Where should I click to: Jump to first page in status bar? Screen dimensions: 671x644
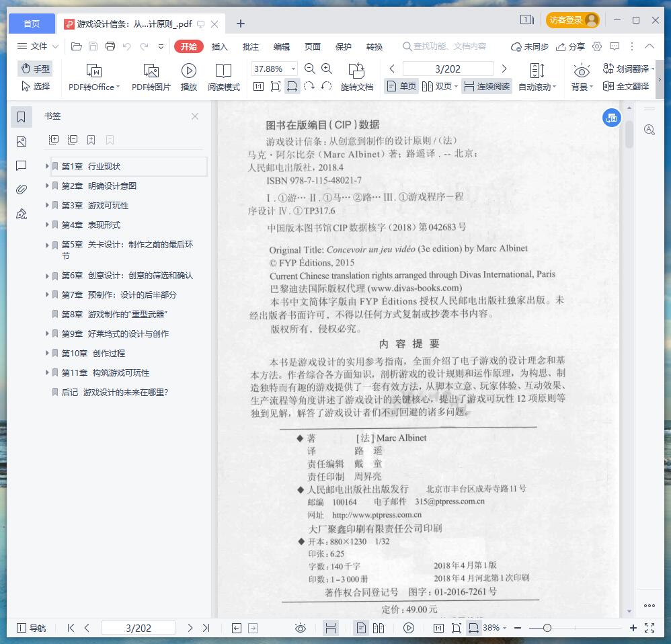71,628
